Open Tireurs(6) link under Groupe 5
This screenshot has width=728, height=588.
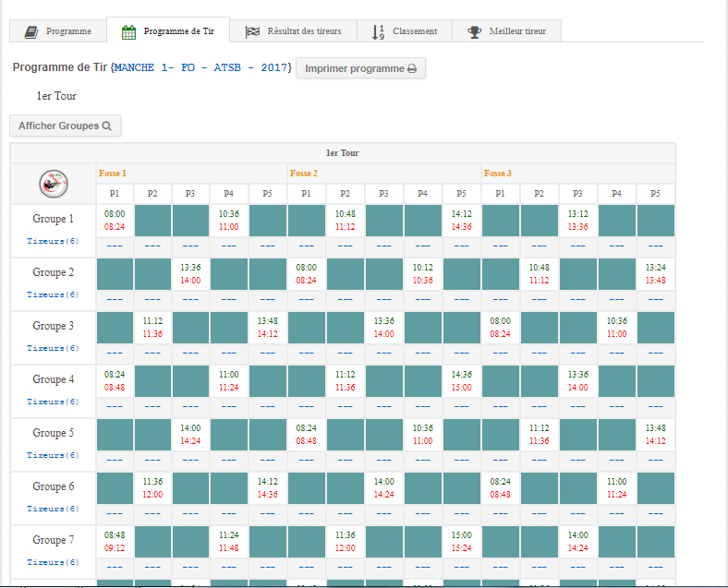[53, 455]
